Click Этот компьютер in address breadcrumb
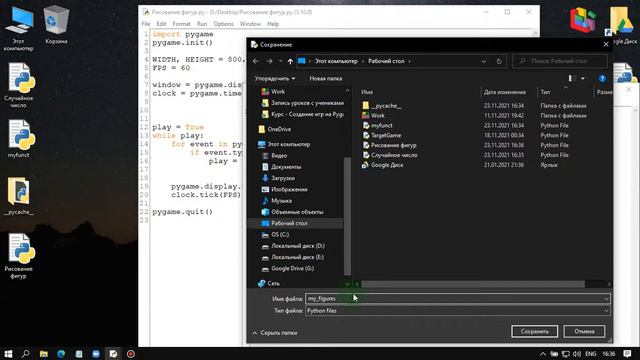This screenshot has width=640, height=360. coord(336,61)
